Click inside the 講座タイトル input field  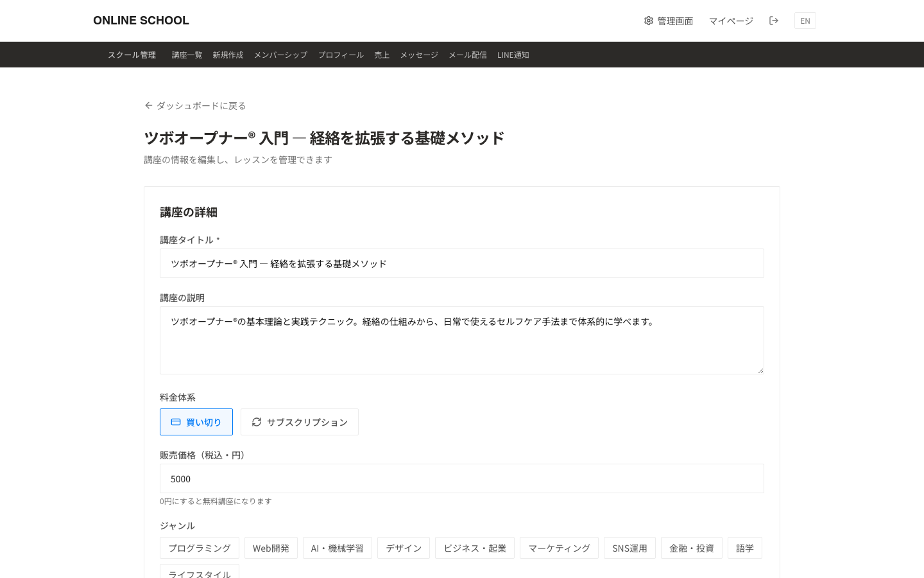coord(462,263)
